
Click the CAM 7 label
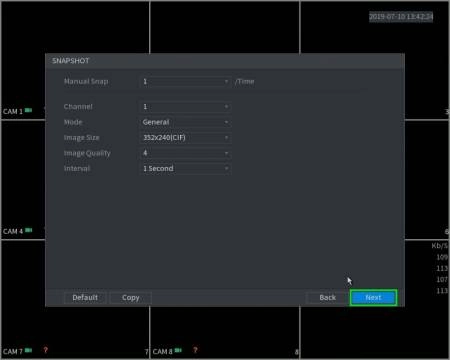pyautogui.click(x=13, y=351)
